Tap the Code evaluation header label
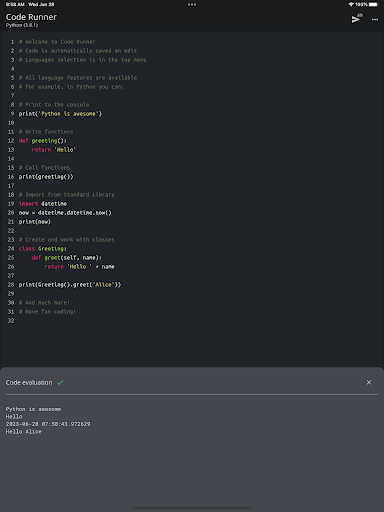Viewport: 384px width, 512px height. tap(29, 382)
